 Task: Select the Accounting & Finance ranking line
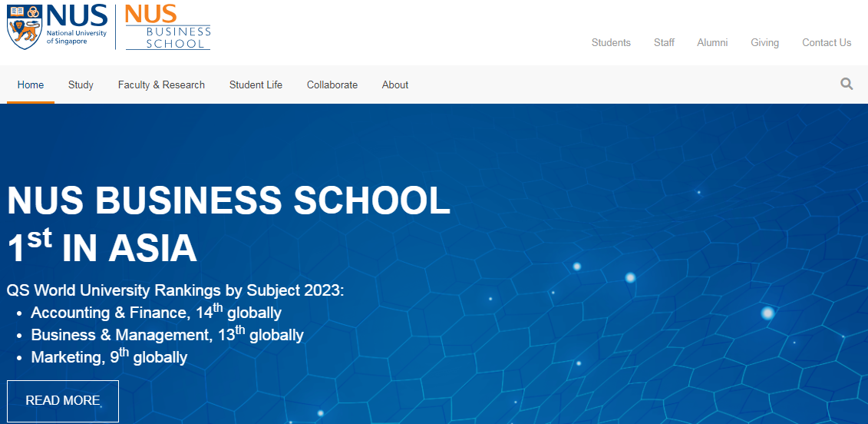click(156, 313)
